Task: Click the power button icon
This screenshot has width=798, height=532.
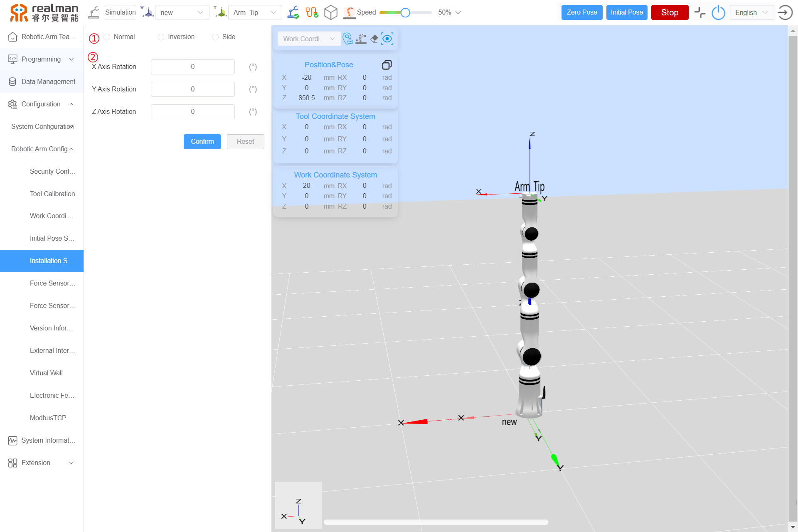Action: coord(718,12)
